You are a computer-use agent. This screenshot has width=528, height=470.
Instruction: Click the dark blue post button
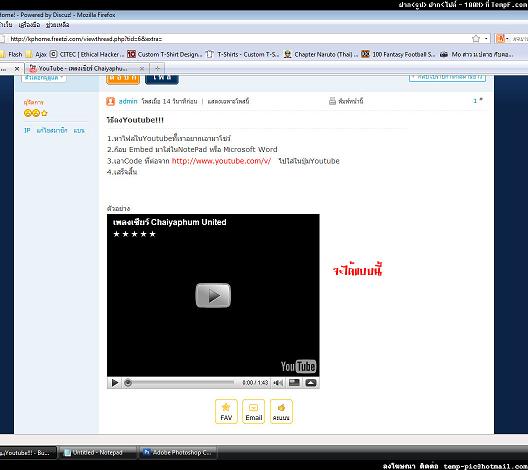click(x=162, y=79)
